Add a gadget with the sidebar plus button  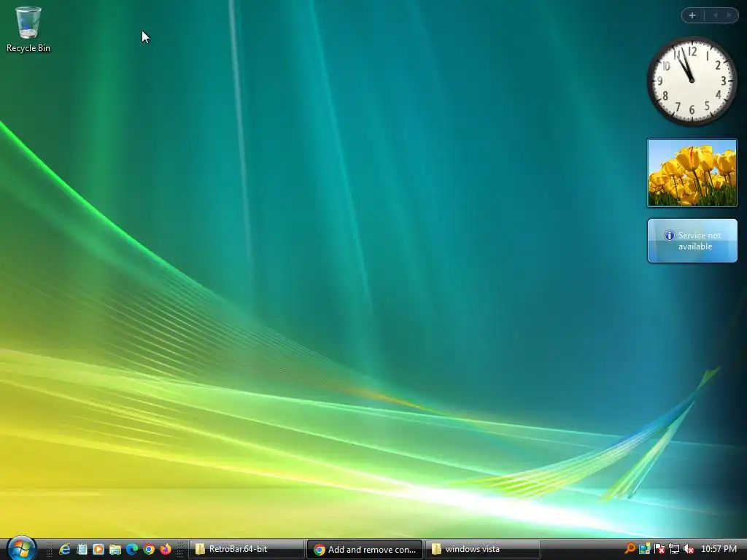[692, 15]
